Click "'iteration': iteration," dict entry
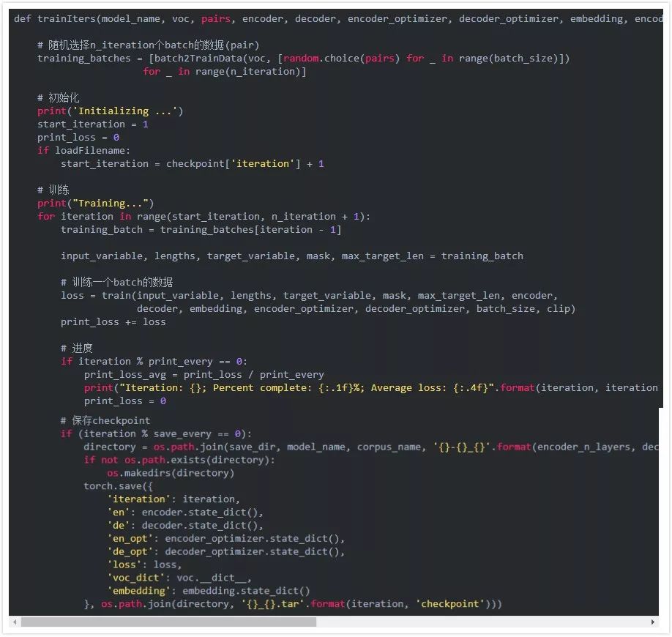 (173, 499)
